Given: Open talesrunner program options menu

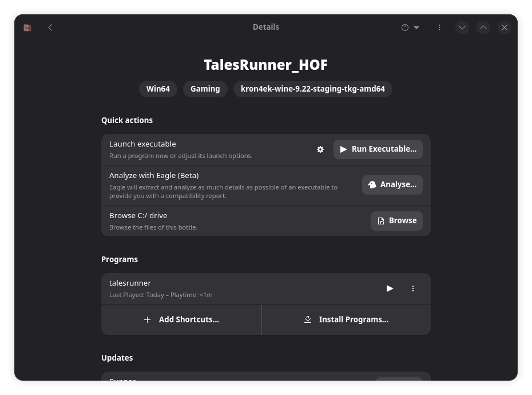Looking at the screenshot, I should point(413,289).
